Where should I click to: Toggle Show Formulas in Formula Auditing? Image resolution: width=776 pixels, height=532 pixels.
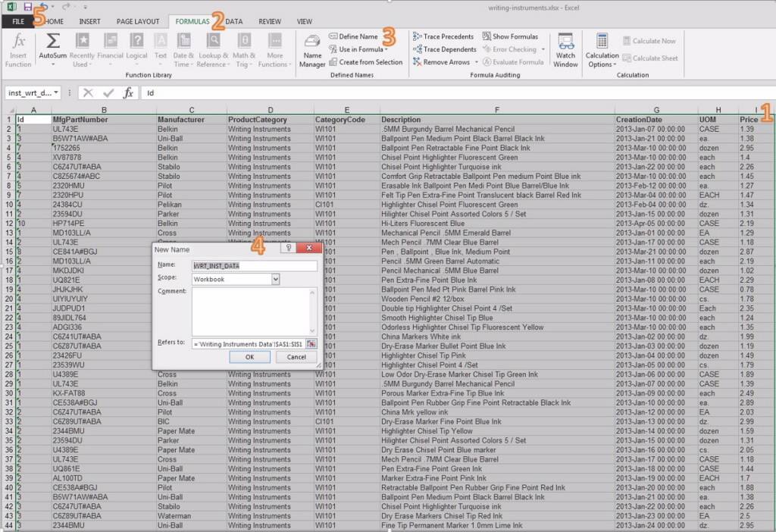pos(512,36)
